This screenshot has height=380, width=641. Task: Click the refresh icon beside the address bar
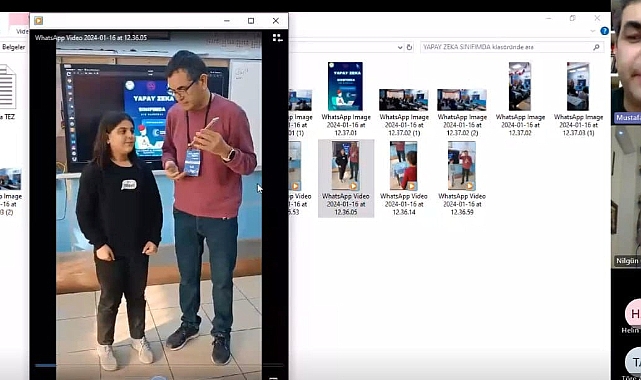click(409, 47)
